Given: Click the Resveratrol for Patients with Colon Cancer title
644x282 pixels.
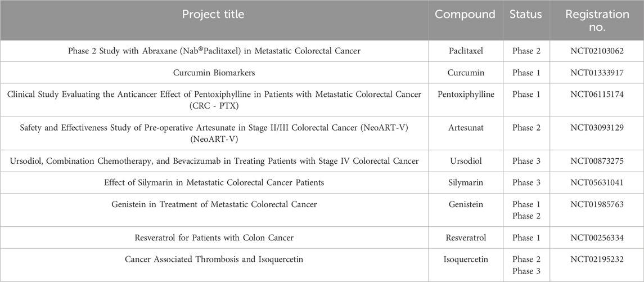Looking at the screenshot, I should (x=214, y=238).
